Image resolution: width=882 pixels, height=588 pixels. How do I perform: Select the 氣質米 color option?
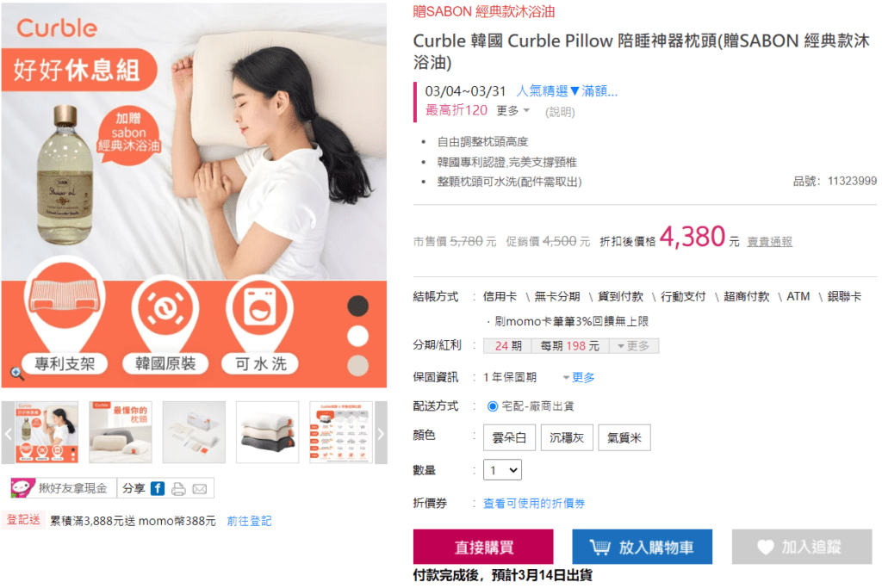tap(624, 437)
